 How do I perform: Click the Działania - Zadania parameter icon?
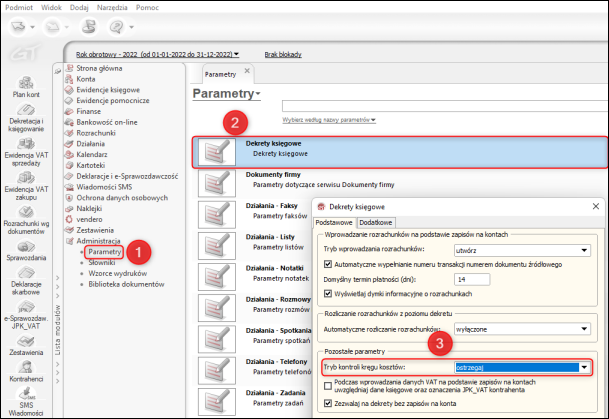217,402
